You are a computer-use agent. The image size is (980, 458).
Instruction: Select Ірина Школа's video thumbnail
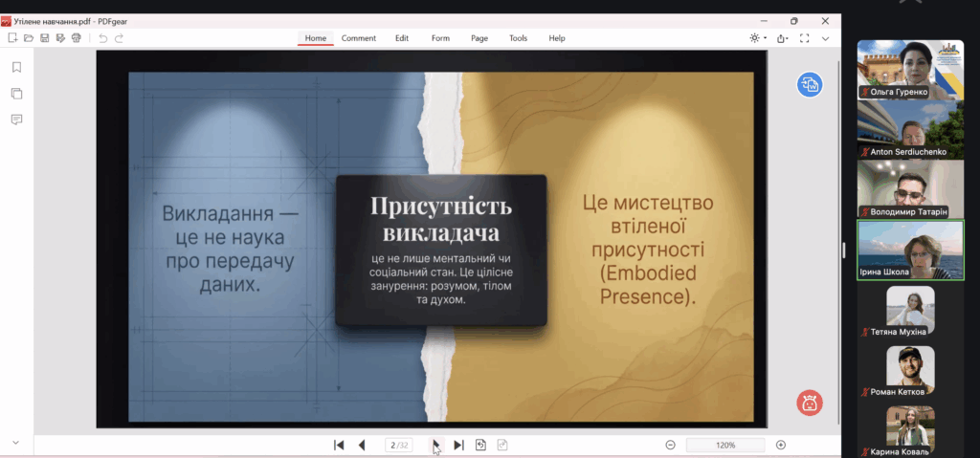909,250
